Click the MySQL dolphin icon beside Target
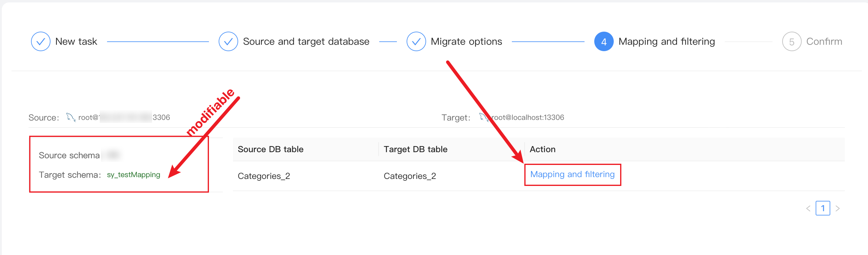Image resolution: width=868 pixels, height=255 pixels. point(484,117)
